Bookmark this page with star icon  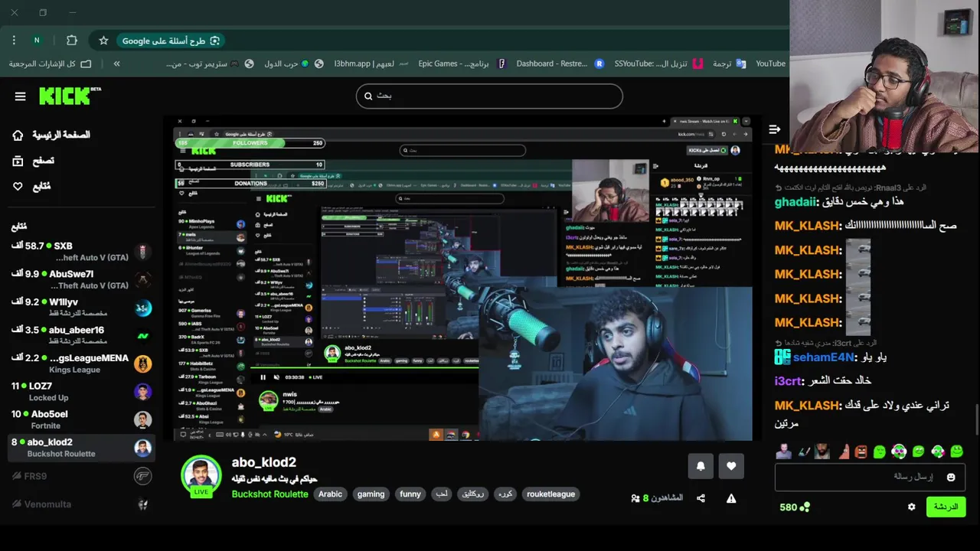[103, 41]
